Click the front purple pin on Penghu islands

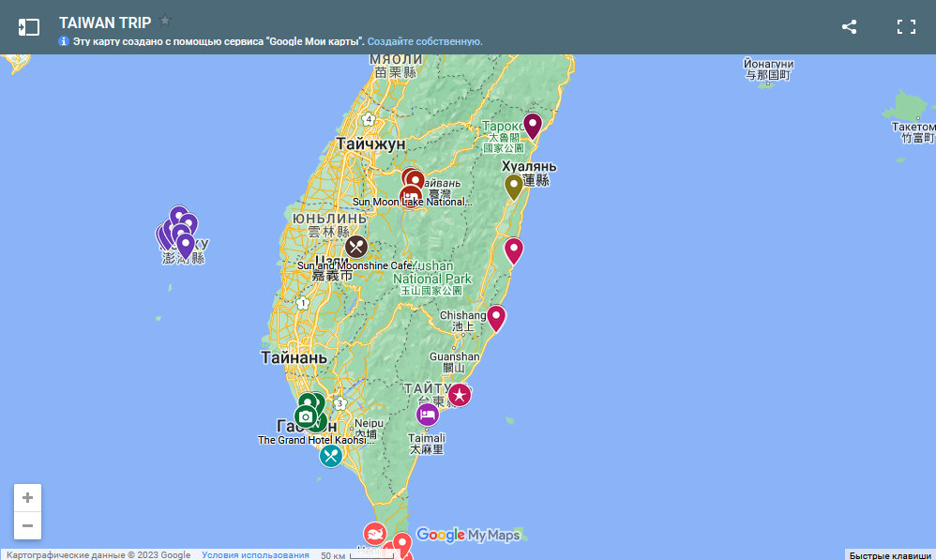(x=186, y=246)
